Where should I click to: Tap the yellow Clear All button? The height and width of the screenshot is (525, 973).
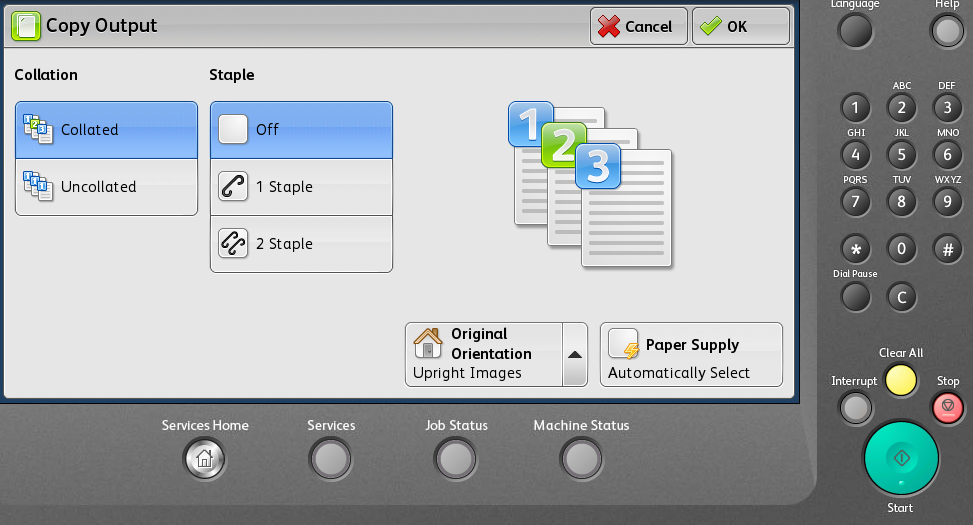point(900,380)
